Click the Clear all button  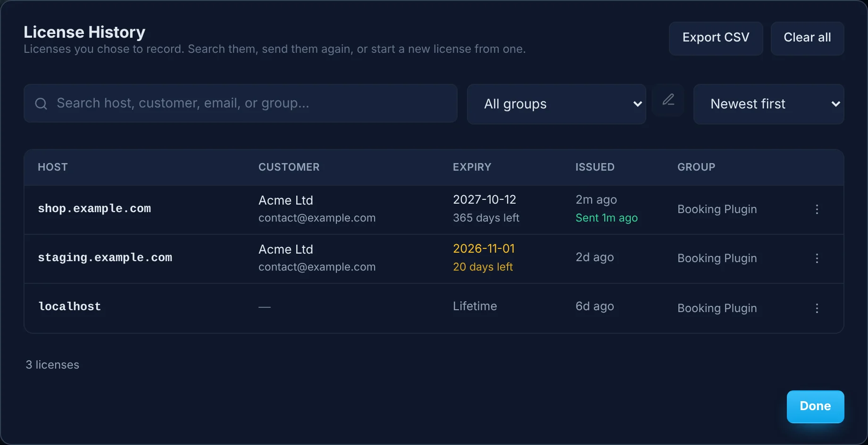[807, 38]
